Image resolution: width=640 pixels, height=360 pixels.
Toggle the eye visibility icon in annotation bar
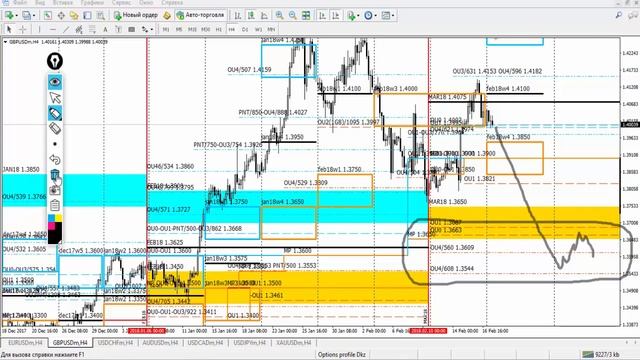click(55, 82)
